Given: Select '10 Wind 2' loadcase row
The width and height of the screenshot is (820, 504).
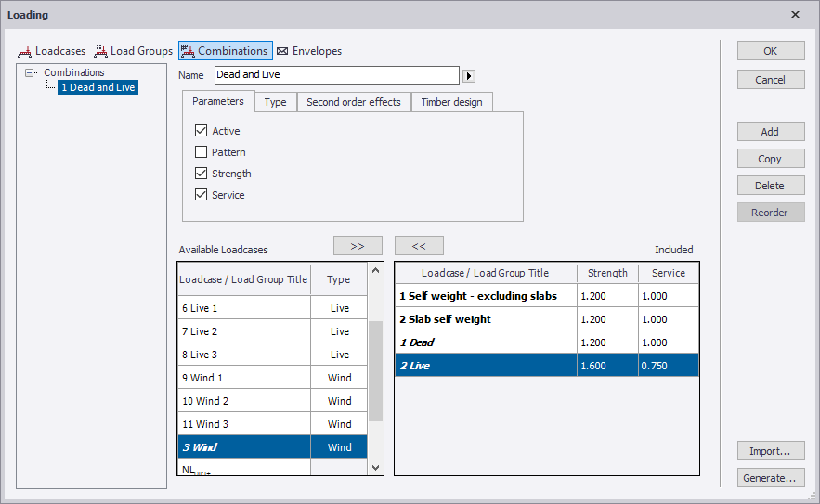Looking at the screenshot, I should click(x=272, y=400).
